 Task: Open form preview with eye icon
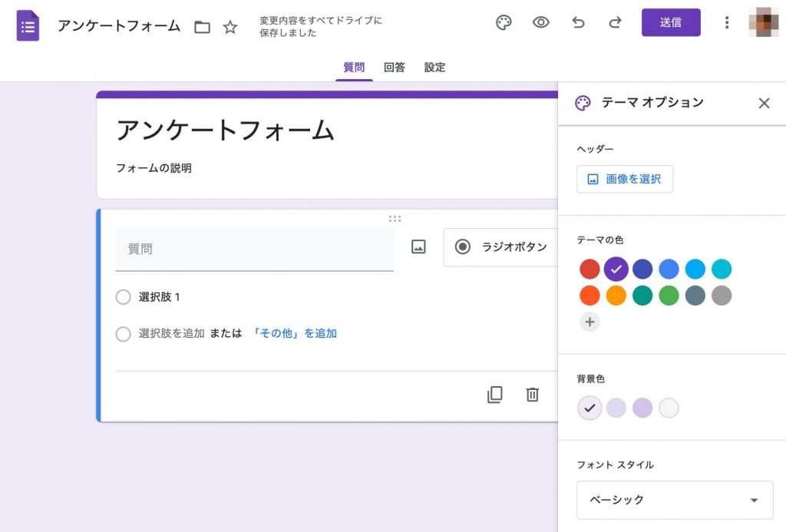tap(541, 23)
